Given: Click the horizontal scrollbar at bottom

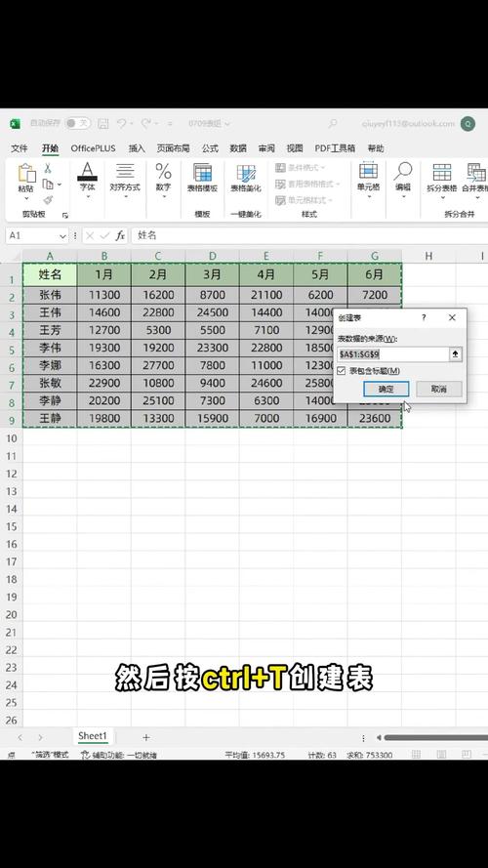Looking at the screenshot, I should (436, 737).
